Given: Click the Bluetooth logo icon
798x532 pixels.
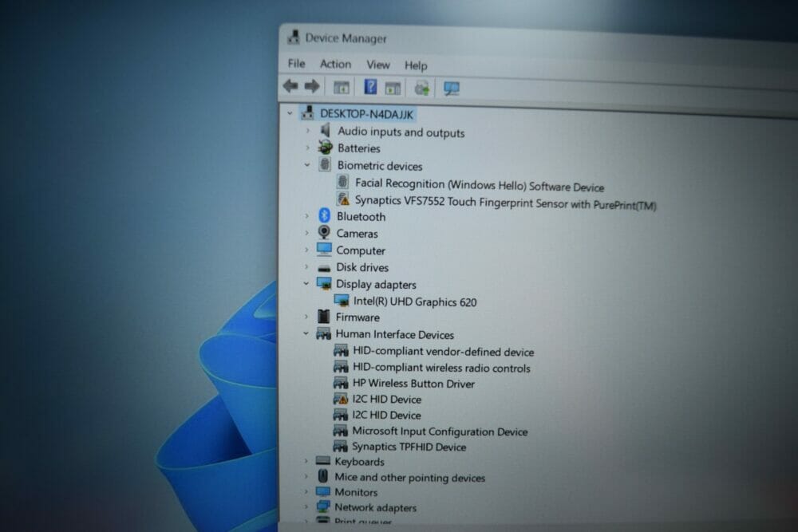Looking at the screenshot, I should coord(324,215).
